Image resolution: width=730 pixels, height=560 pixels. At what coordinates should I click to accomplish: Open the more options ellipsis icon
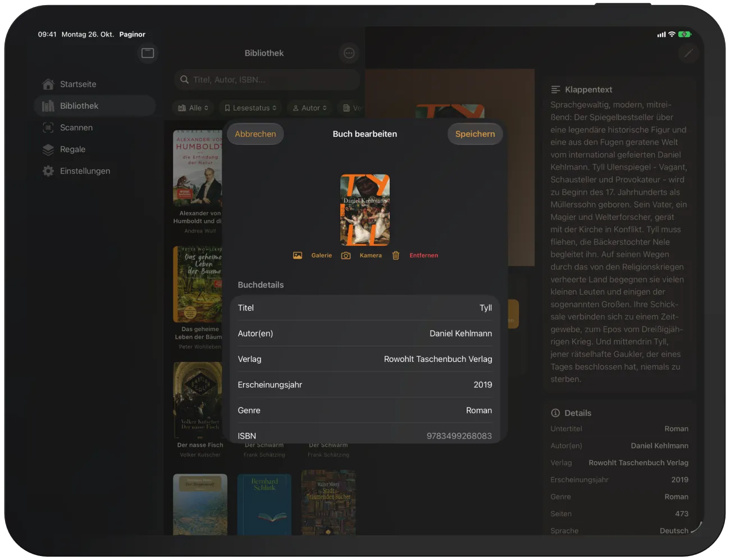tap(349, 53)
